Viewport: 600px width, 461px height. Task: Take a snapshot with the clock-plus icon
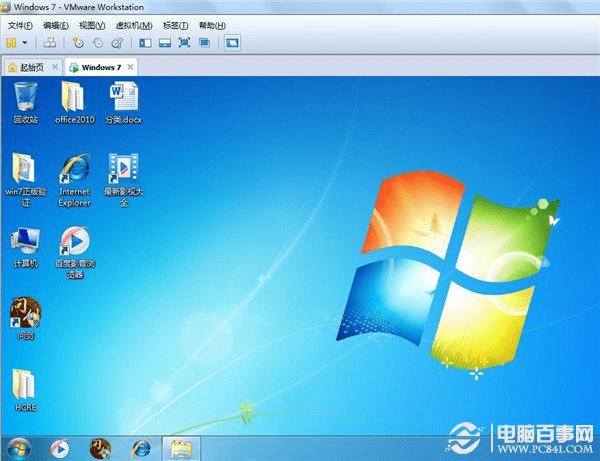(78, 42)
